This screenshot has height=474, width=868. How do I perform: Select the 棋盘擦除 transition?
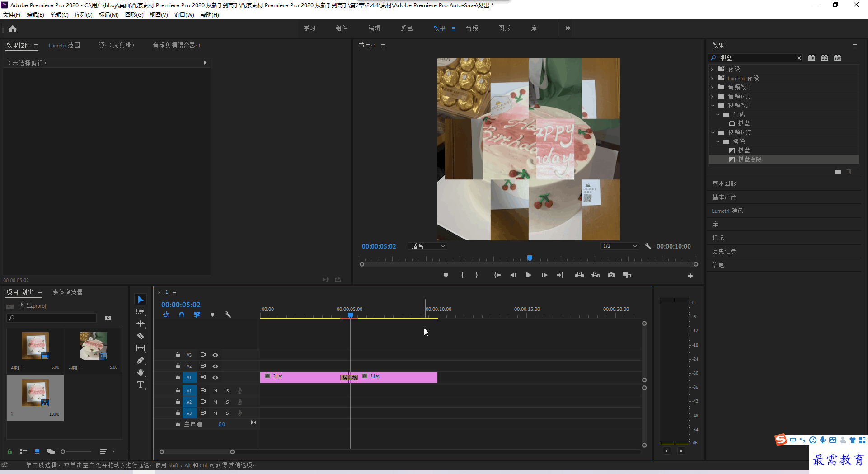click(x=749, y=159)
